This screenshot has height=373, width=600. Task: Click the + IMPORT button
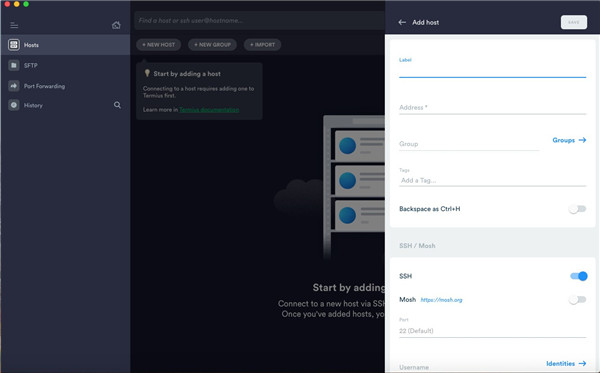262,45
